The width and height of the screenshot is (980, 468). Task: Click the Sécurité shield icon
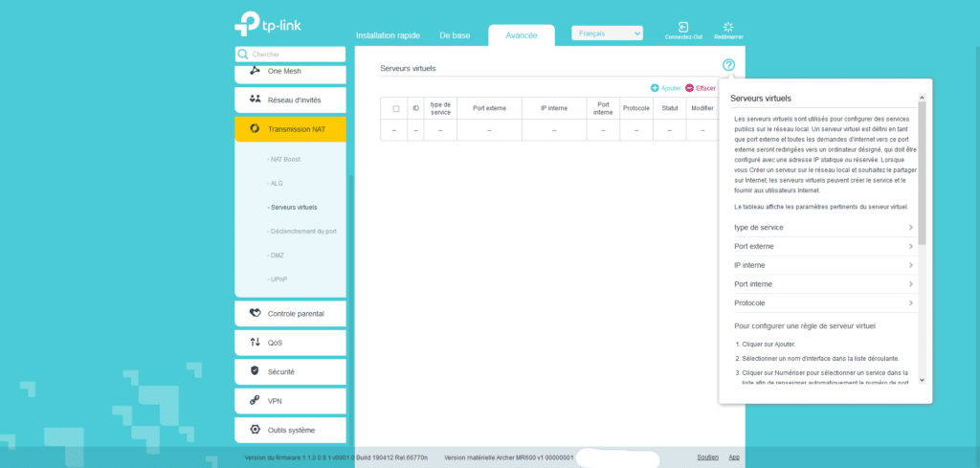tap(255, 371)
